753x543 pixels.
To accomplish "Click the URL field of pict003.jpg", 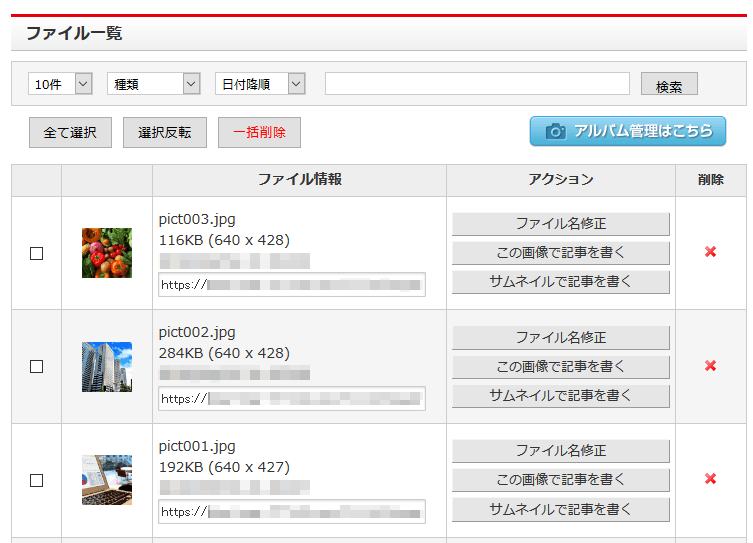I will (x=292, y=285).
